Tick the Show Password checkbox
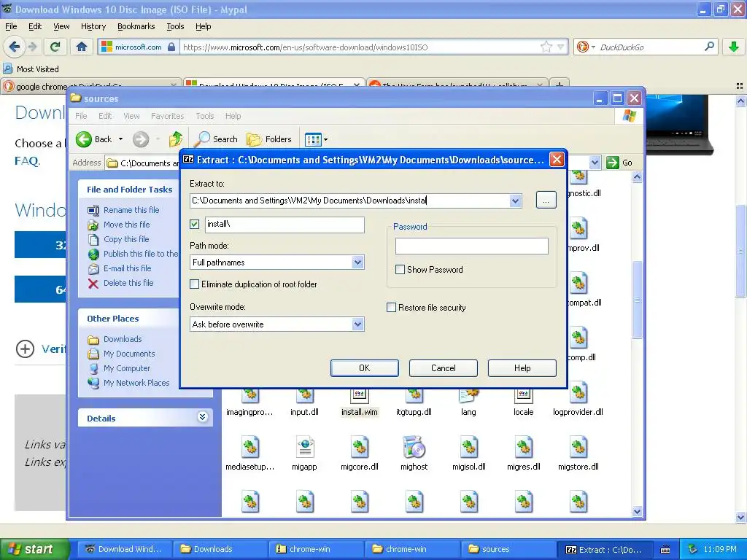 tap(400, 270)
